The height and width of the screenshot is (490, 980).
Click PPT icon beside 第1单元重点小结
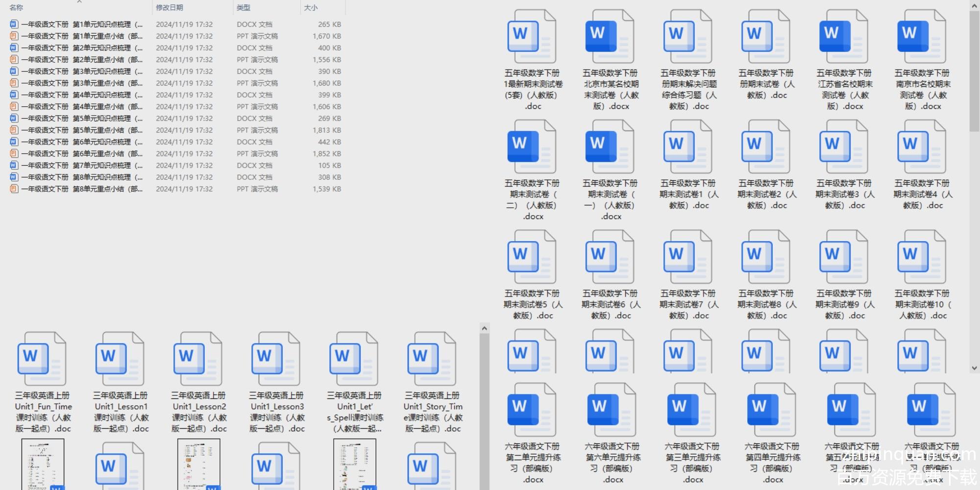click(x=14, y=36)
